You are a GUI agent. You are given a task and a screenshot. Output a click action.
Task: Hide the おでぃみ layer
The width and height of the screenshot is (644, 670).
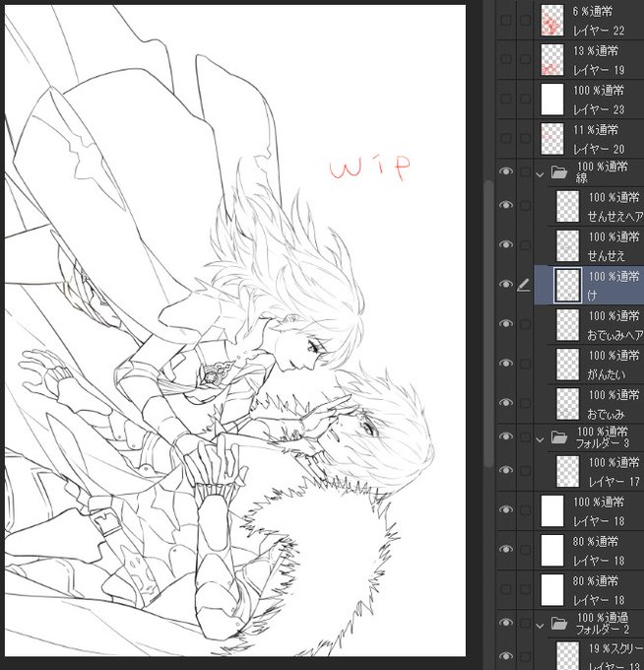point(506,403)
